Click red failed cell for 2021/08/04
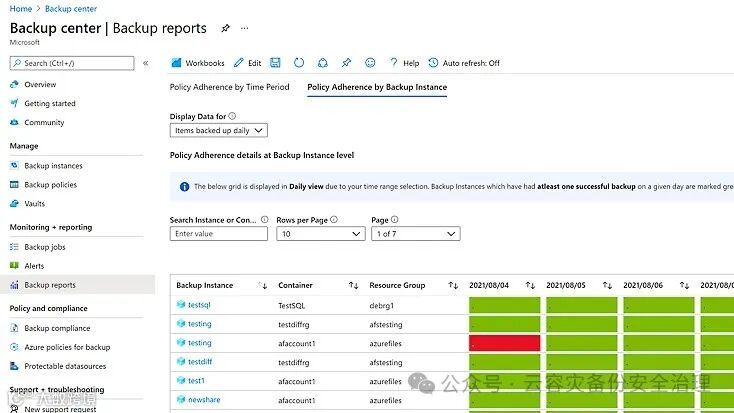The height and width of the screenshot is (413, 734). [504, 343]
